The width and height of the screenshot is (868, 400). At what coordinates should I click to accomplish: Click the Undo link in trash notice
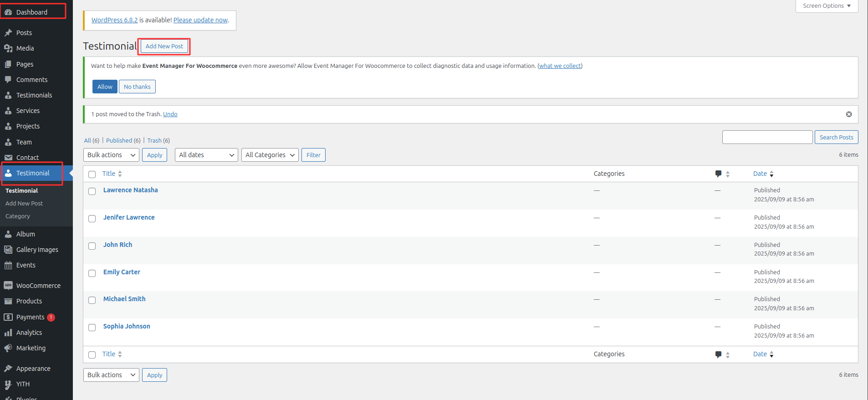[x=170, y=114]
